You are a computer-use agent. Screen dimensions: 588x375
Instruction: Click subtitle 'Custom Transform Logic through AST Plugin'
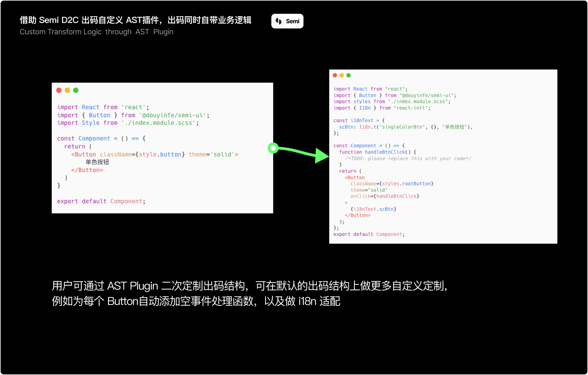96,32
